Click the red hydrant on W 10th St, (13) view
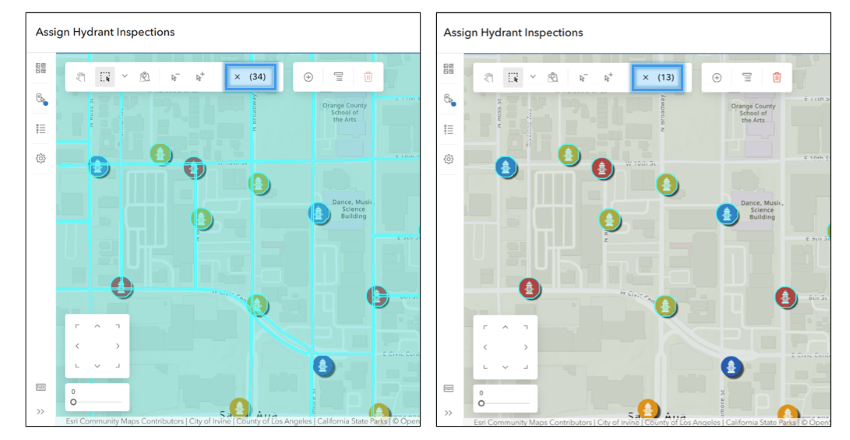The height and width of the screenshot is (440, 850). pyautogui.click(x=602, y=168)
